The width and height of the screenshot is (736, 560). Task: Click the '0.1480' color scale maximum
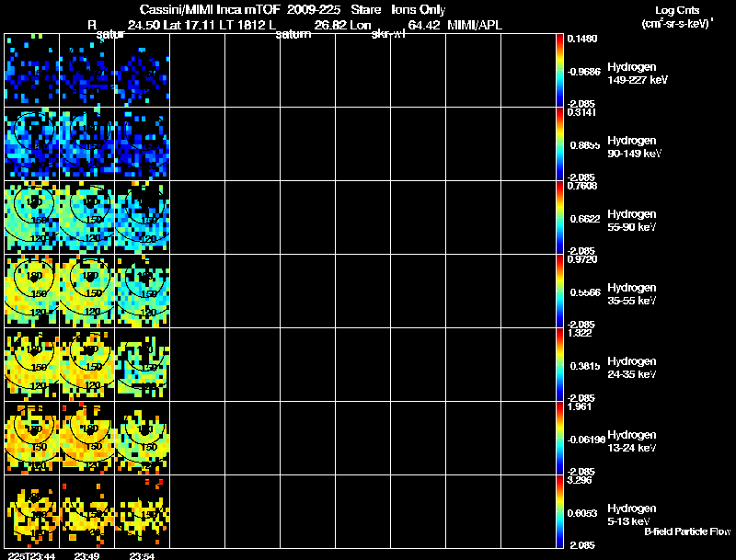[x=582, y=39]
